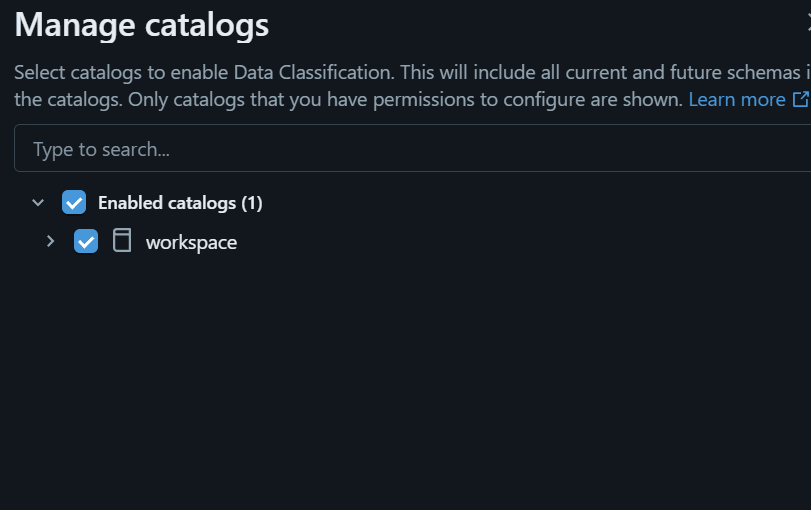The width and height of the screenshot is (811, 510).
Task: Click the right-pointing arrow left of workspace
Action: coord(50,241)
